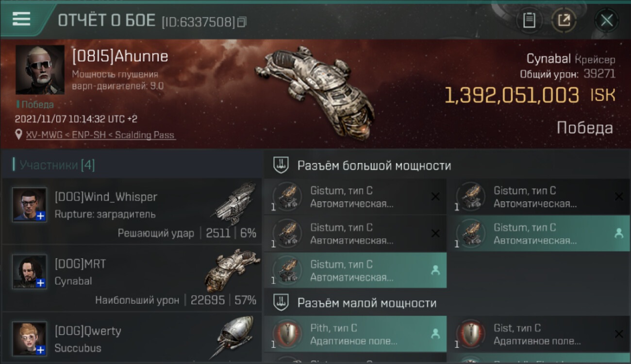Screen dimensions: 631x364
Task: Close the battle report window
Action: pos(607,20)
